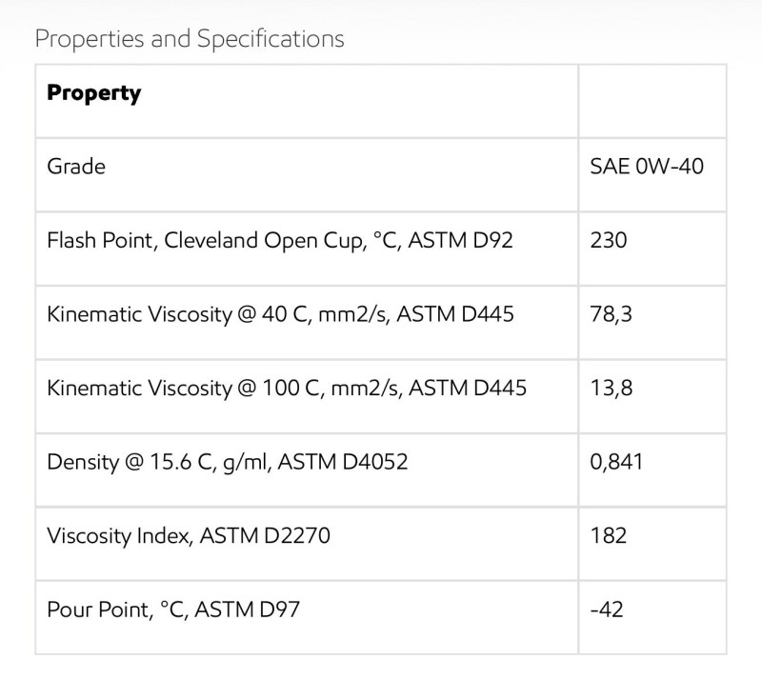
Task: Click the viscosity index value 182
Action: (x=609, y=535)
